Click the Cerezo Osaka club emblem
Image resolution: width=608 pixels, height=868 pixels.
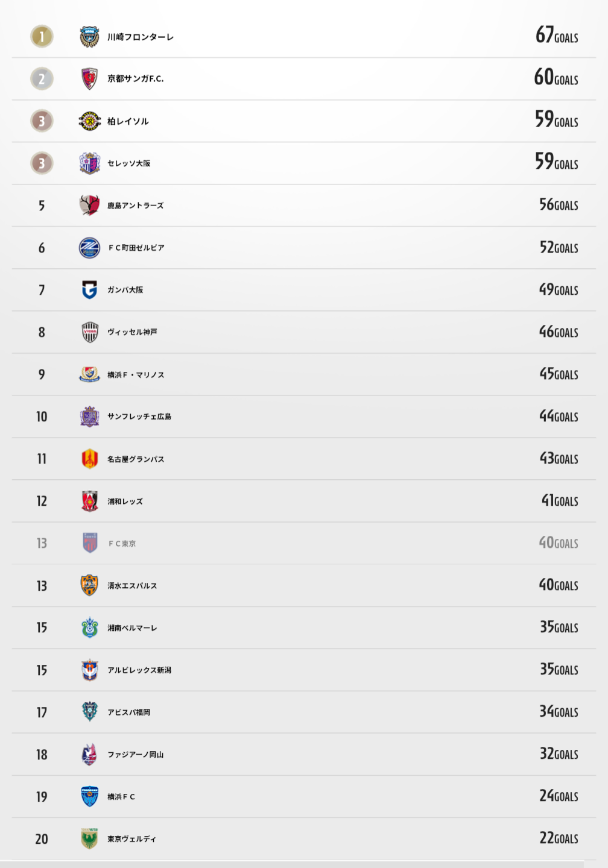(89, 163)
